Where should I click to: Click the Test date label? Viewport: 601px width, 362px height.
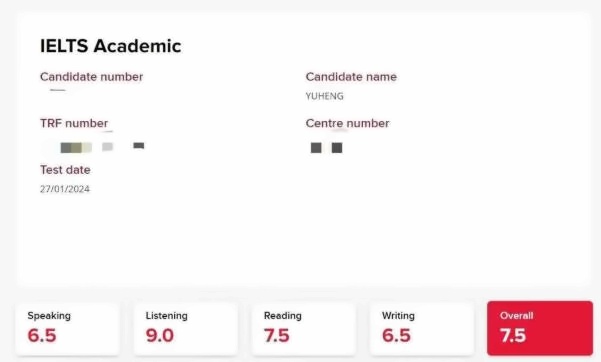click(65, 169)
